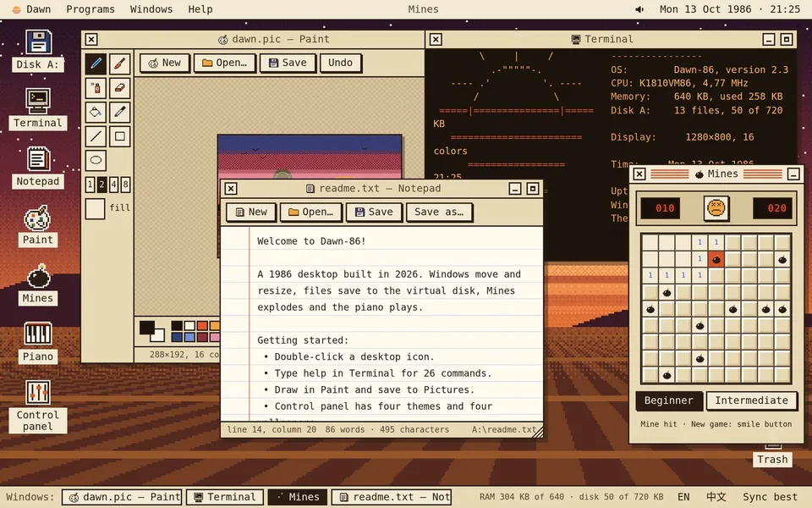Select the Terminal desktop icon
This screenshot has width=812, height=508.
point(38,109)
